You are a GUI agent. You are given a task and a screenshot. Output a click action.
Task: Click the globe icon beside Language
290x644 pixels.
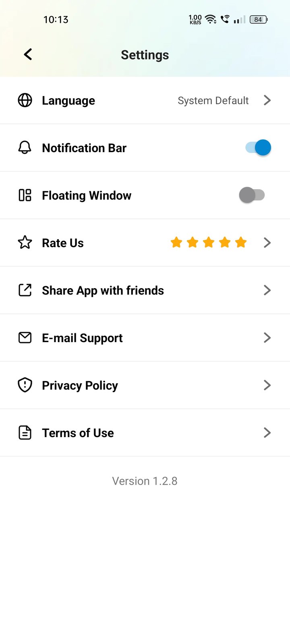[25, 100]
